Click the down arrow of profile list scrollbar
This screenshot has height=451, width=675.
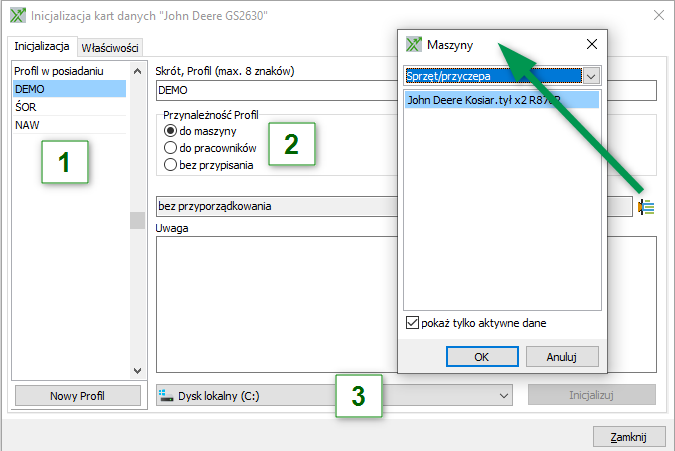(x=137, y=371)
